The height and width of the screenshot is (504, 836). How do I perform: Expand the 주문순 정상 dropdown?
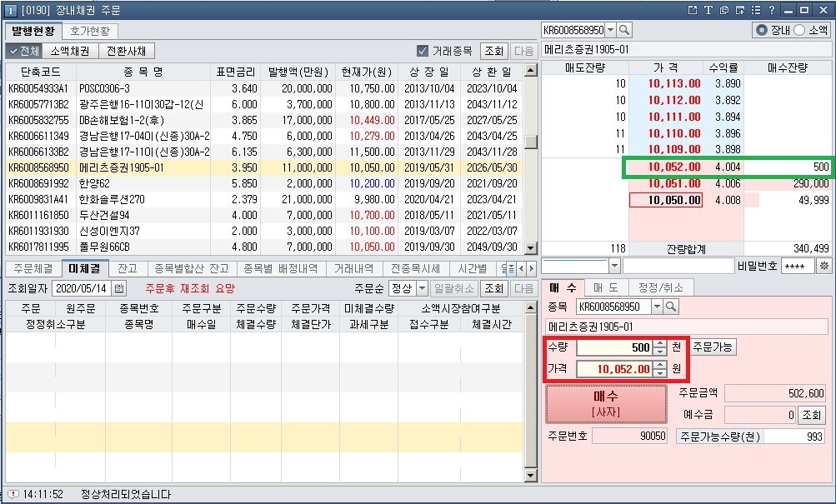(x=422, y=288)
